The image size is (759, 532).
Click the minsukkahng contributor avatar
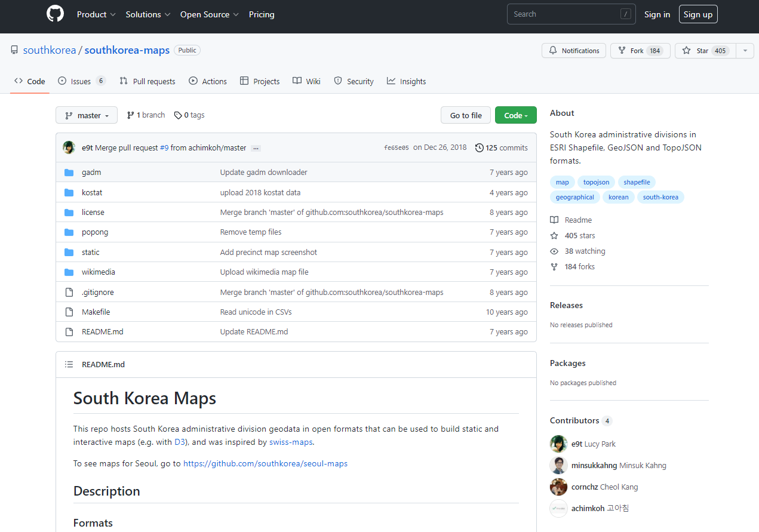click(558, 465)
